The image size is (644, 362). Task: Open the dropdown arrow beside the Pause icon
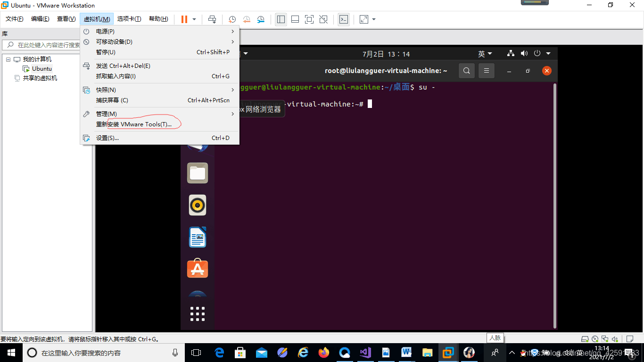pos(194,19)
